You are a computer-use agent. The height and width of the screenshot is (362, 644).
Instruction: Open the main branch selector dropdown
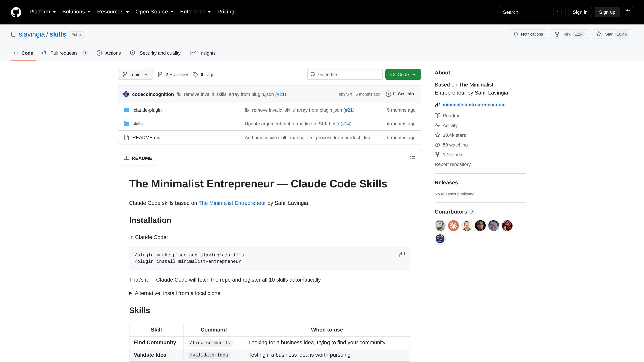click(x=135, y=74)
